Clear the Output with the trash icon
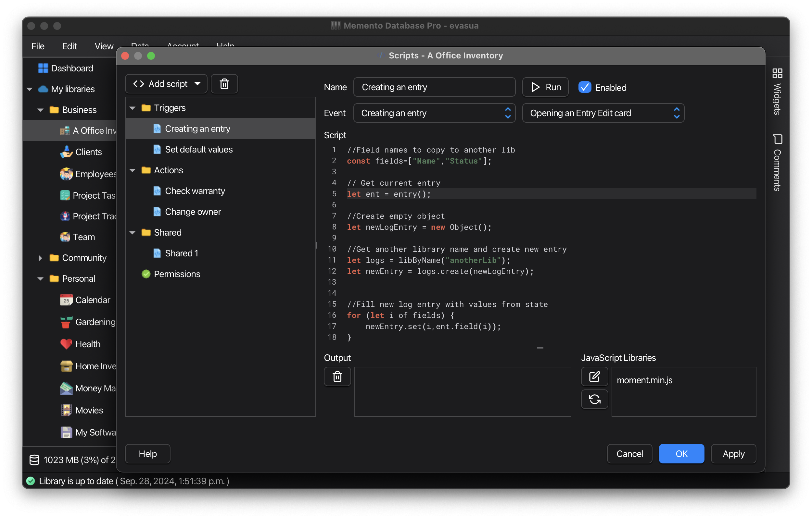The height and width of the screenshot is (516, 812). tap(337, 376)
